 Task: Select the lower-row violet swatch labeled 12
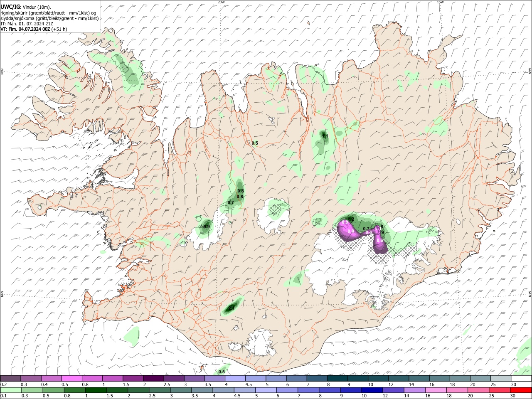393,390
